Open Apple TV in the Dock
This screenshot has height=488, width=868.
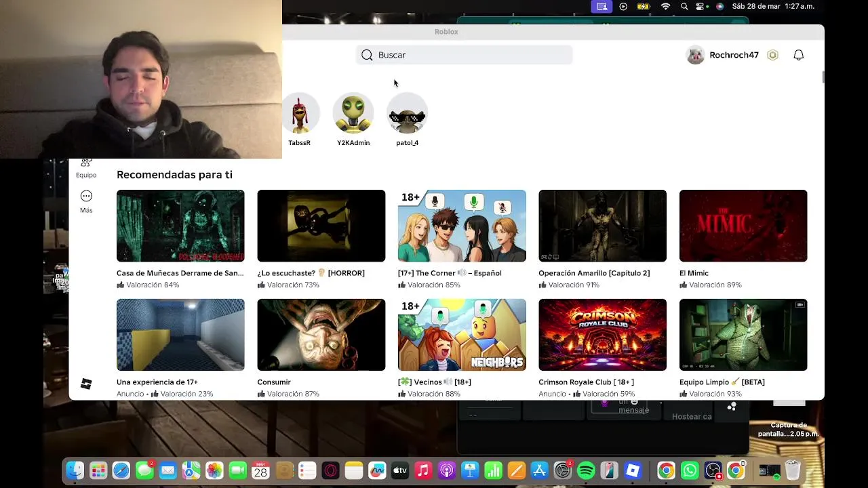[400, 470]
